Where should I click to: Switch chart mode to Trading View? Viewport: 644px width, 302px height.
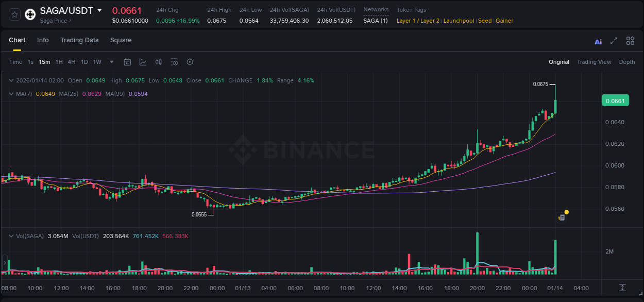click(x=594, y=62)
